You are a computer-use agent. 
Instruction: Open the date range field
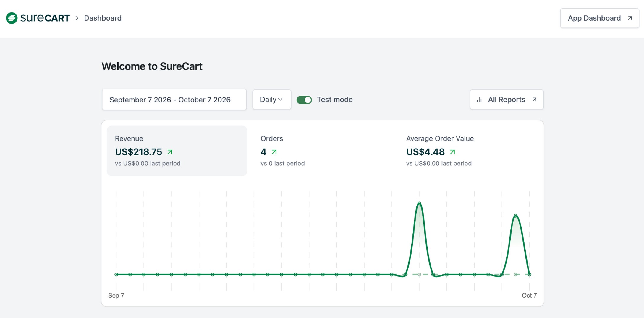[x=174, y=100]
